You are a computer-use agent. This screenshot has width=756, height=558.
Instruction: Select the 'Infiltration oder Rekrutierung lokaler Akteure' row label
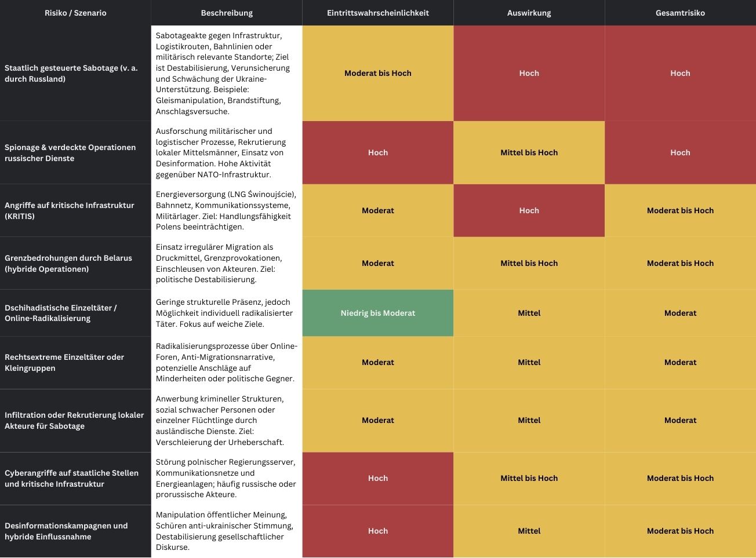coord(74,421)
